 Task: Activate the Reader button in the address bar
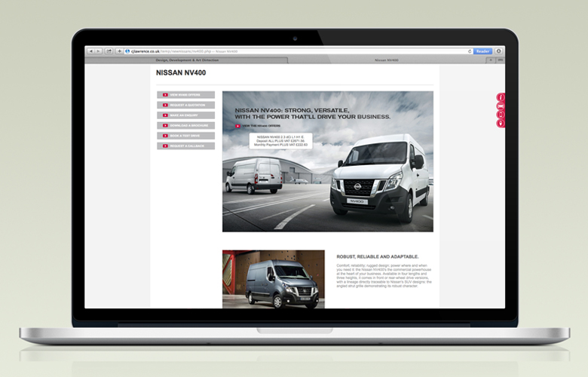tap(482, 51)
